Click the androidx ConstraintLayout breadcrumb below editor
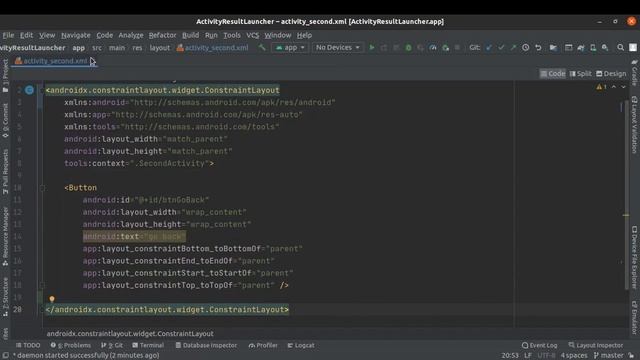 tap(130, 334)
